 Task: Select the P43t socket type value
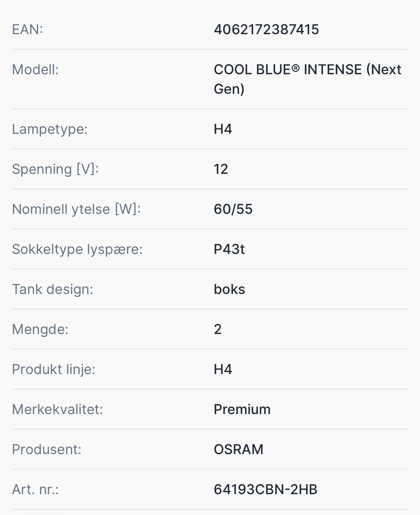[229, 249]
